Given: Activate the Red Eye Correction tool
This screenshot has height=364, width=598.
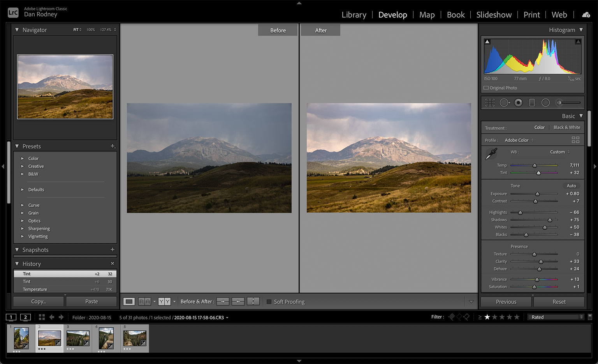Looking at the screenshot, I should [x=518, y=102].
